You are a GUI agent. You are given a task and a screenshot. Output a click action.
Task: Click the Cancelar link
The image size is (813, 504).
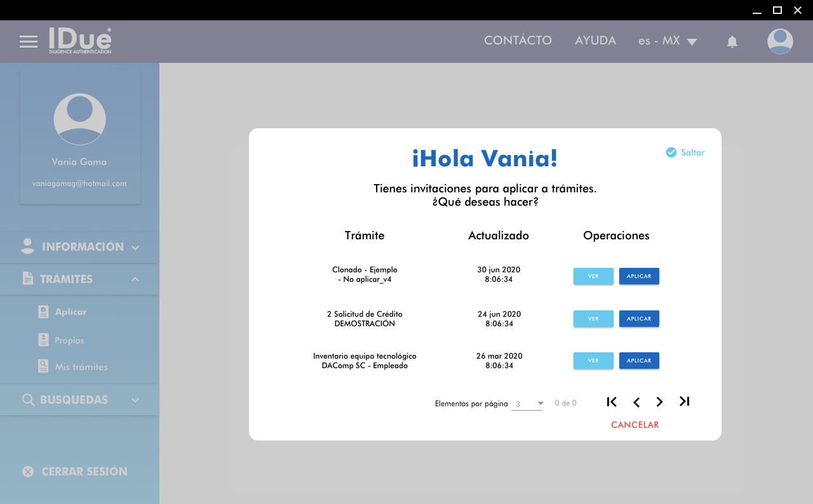click(x=635, y=425)
